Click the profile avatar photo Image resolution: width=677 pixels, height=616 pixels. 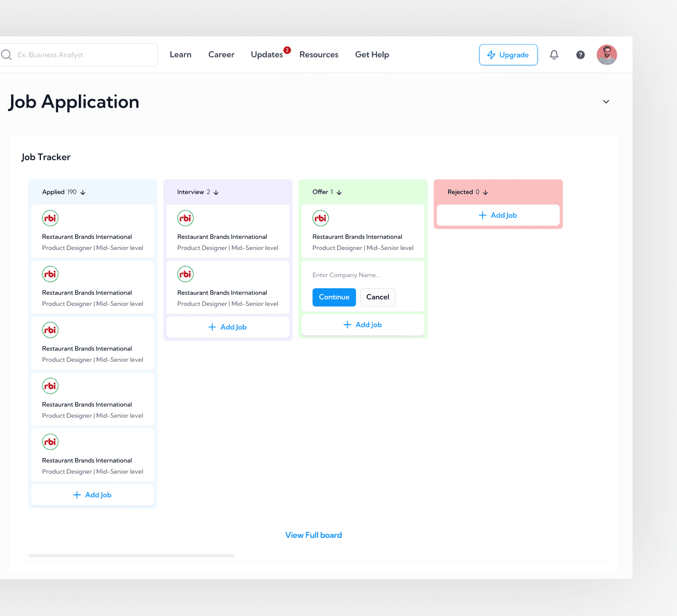606,55
